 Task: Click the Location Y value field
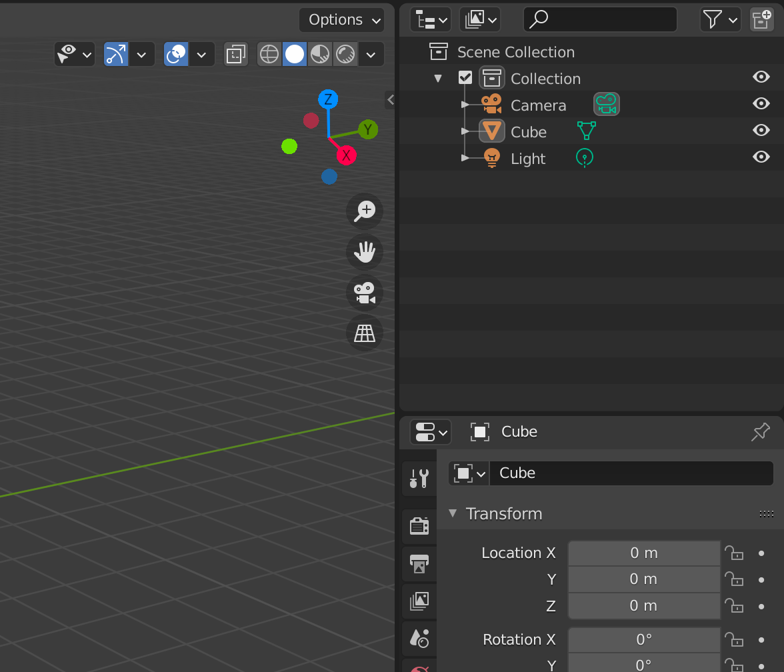[x=644, y=579]
